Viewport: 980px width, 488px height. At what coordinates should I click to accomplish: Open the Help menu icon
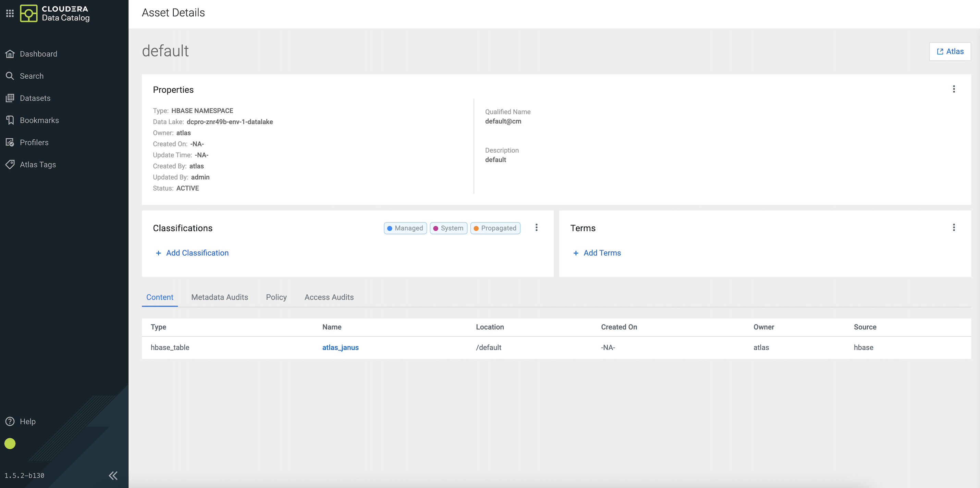point(10,421)
